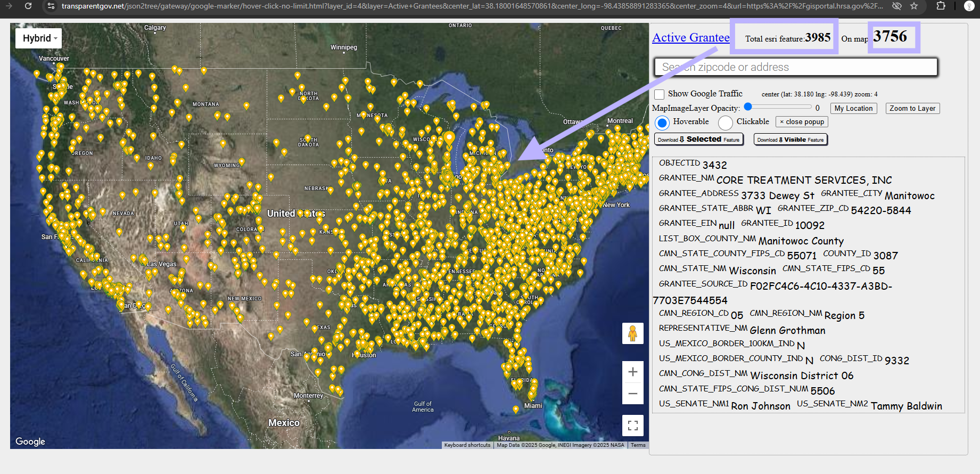Image resolution: width=980 pixels, height=474 pixels.
Task: Click the CMN_STATE_NM value Wisconsin
Action: 753,271
